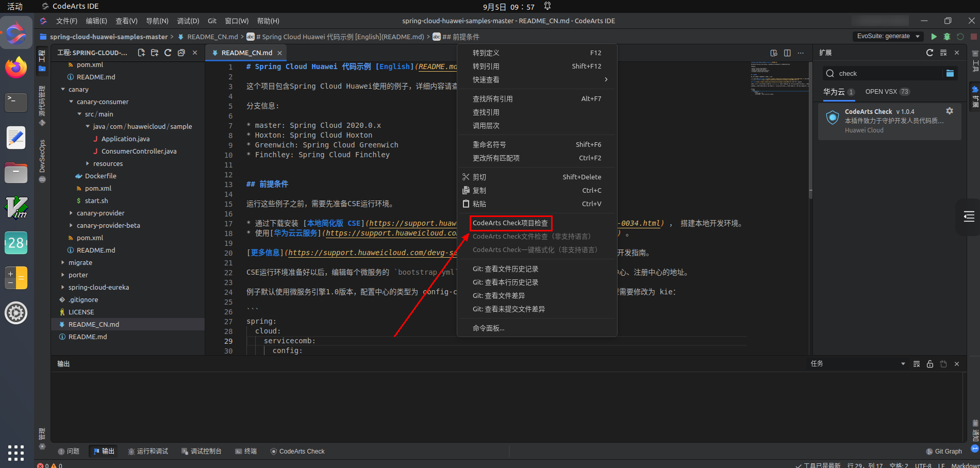Click the 行 29, 列 17 cursor position status
The width and height of the screenshot is (980, 468).
[865, 465]
